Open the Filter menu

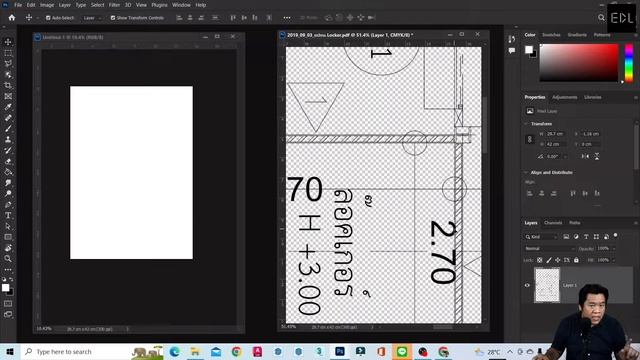pos(114,5)
